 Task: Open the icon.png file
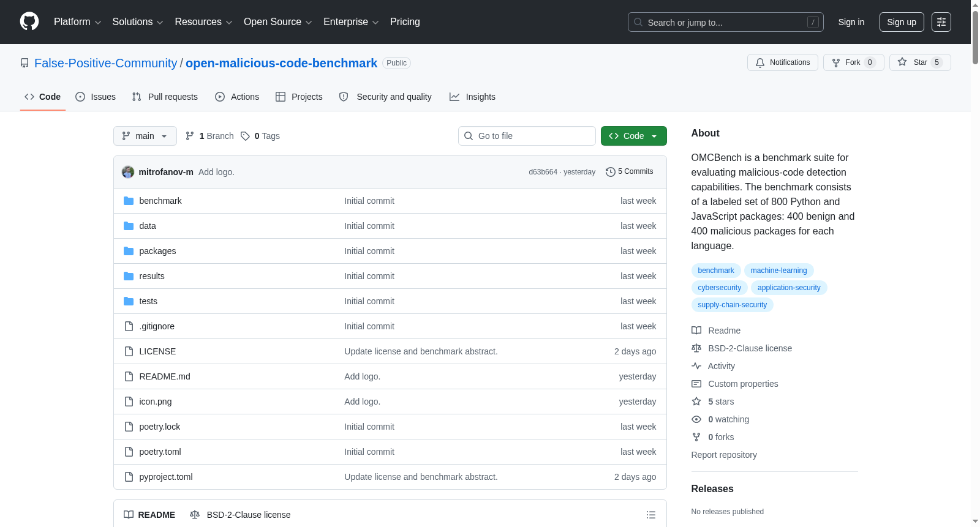[156, 402]
